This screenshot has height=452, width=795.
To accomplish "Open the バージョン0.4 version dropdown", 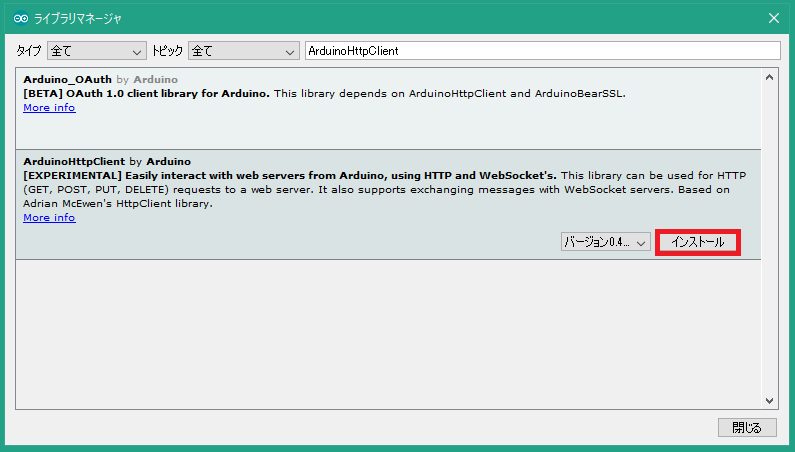I will click(x=605, y=242).
